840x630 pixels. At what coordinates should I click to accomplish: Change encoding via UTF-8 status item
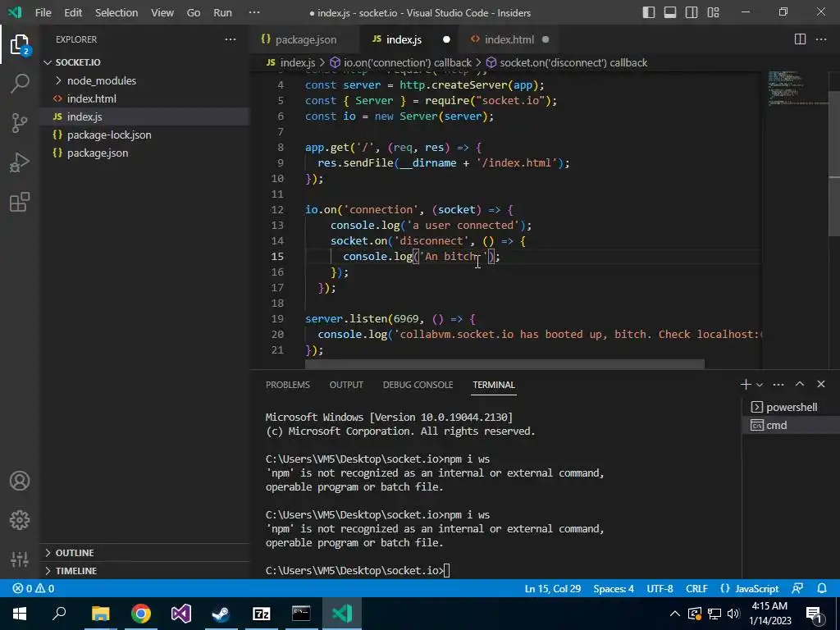660,588
